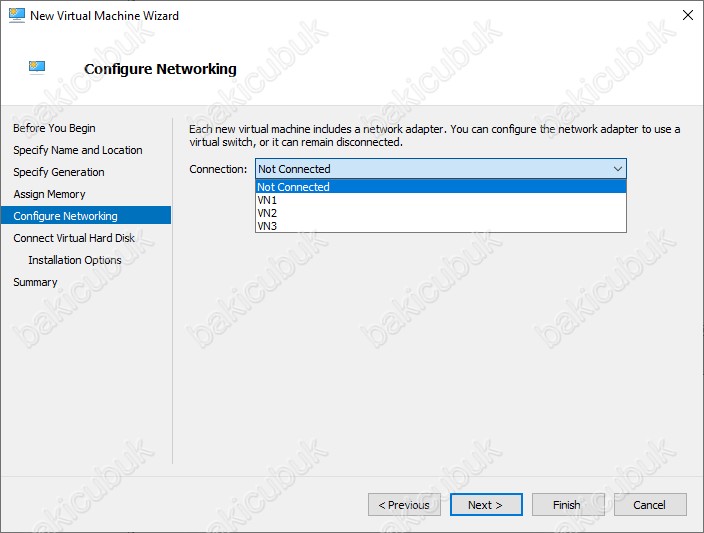The image size is (704, 533).
Task: Click the Configure Networking page heading
Action: click(160, 69)
